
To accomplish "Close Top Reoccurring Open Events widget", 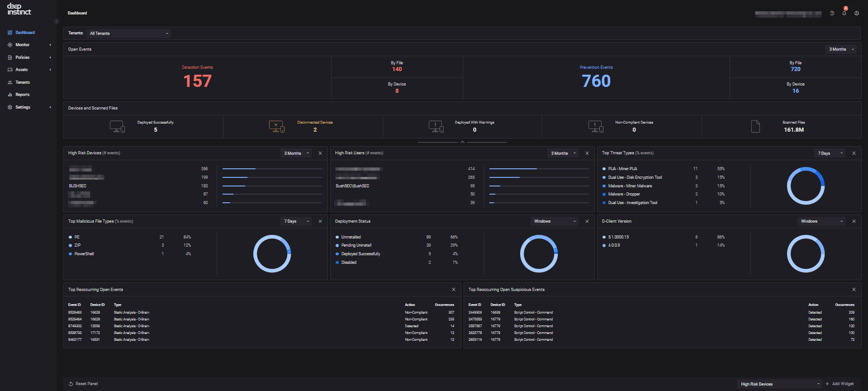I will 454,290.
